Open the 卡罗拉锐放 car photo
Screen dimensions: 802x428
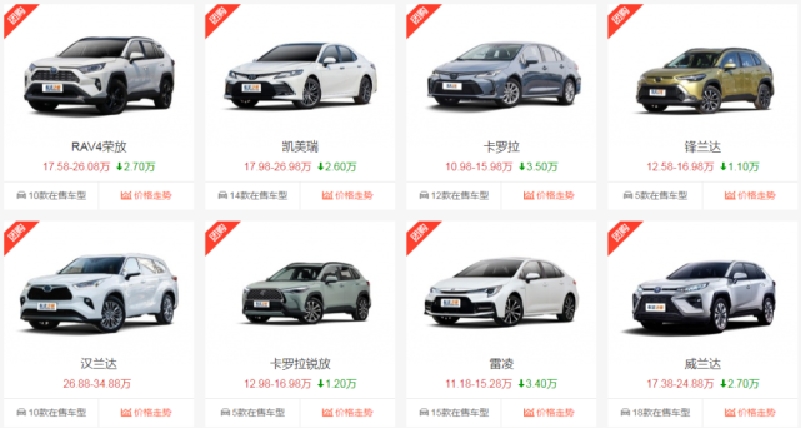click(306, 294)
